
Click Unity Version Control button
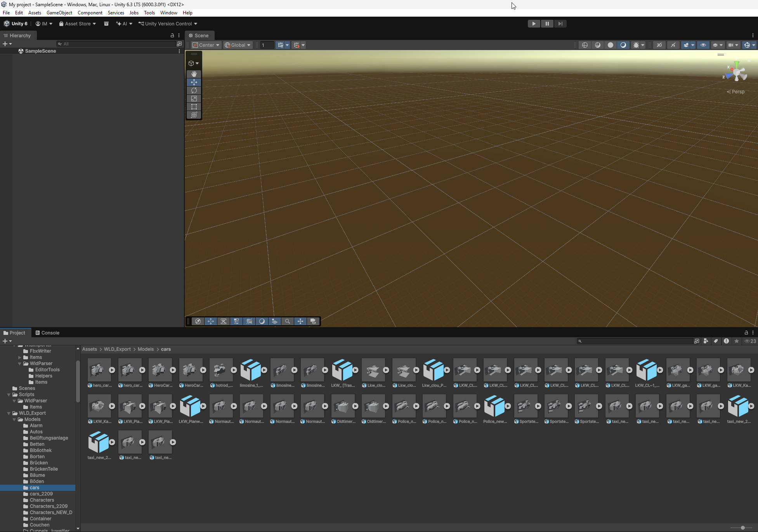click(168, 24)
